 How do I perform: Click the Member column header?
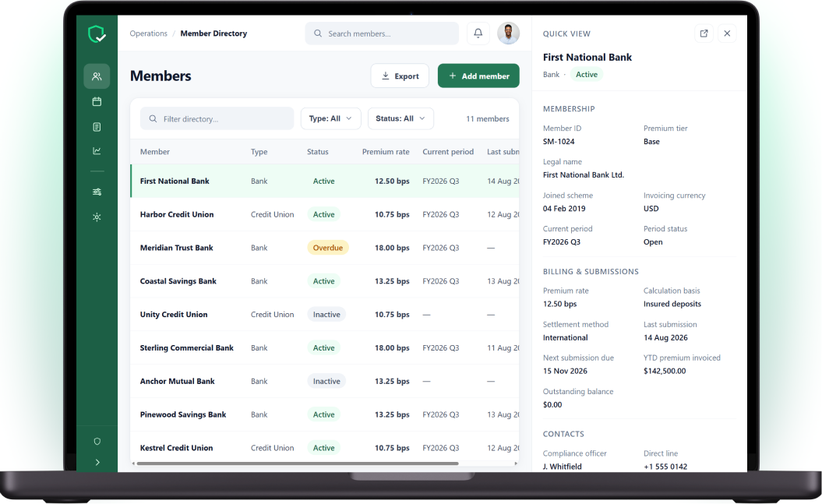point(154,152)
